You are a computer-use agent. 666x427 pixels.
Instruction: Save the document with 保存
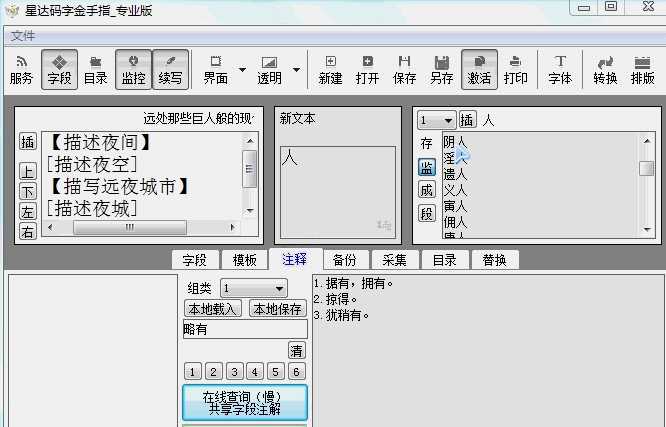[404, 70]
